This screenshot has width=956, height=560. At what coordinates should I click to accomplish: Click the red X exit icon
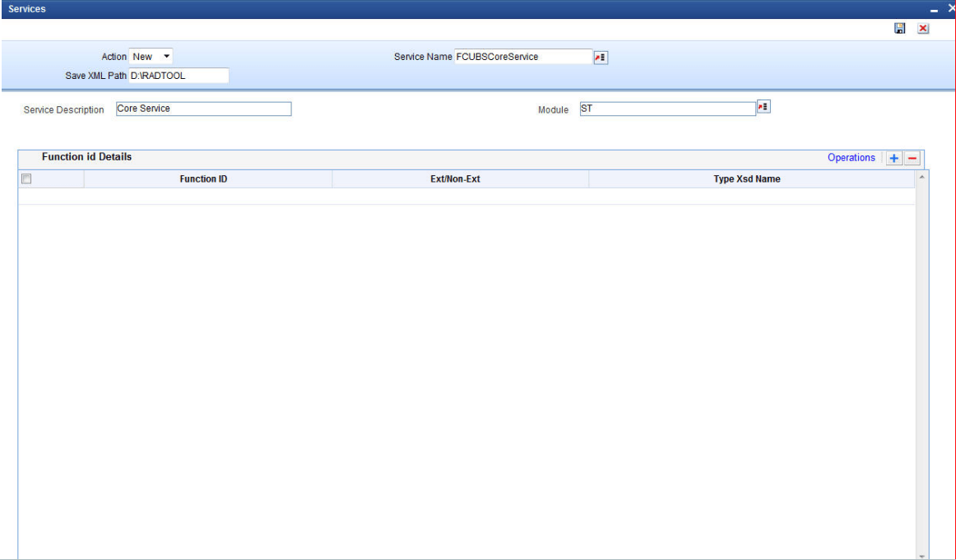(x=923, y=29)
